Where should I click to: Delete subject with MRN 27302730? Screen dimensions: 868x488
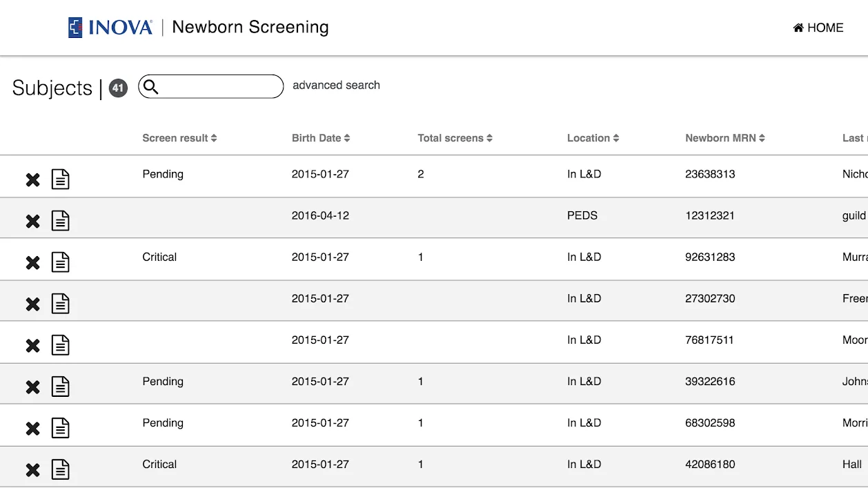pyautogui.click(x=32, y=304)
